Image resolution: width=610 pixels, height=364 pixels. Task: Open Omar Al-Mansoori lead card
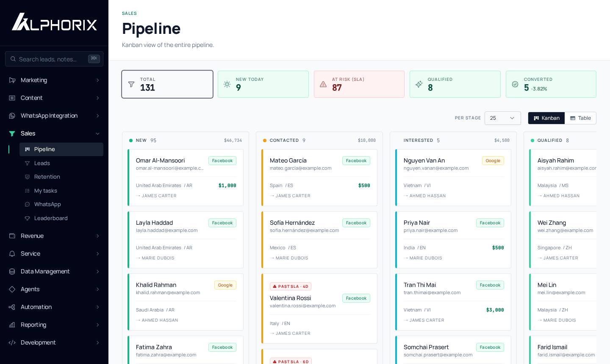click(x=186, y=178)
